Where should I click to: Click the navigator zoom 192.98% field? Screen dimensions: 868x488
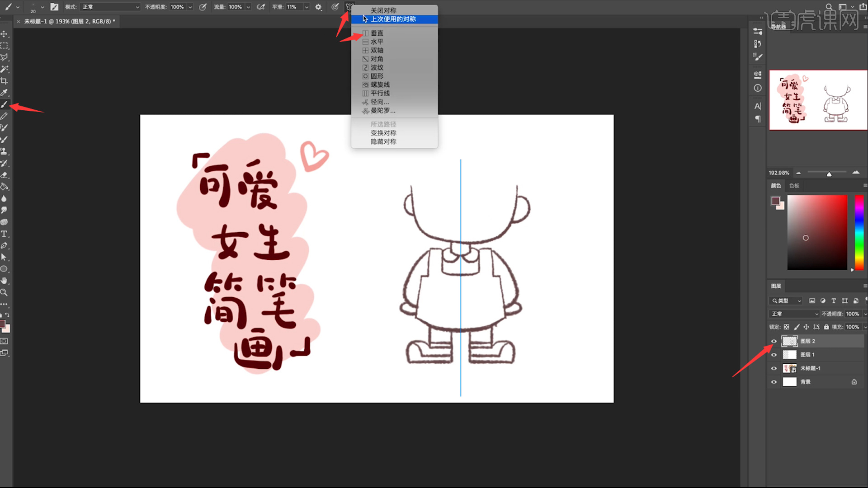click(779, 173)
